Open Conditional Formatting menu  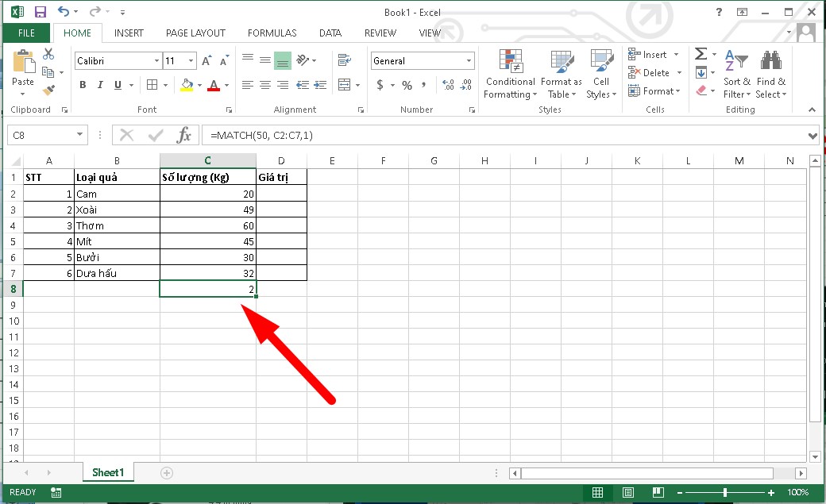511,74
